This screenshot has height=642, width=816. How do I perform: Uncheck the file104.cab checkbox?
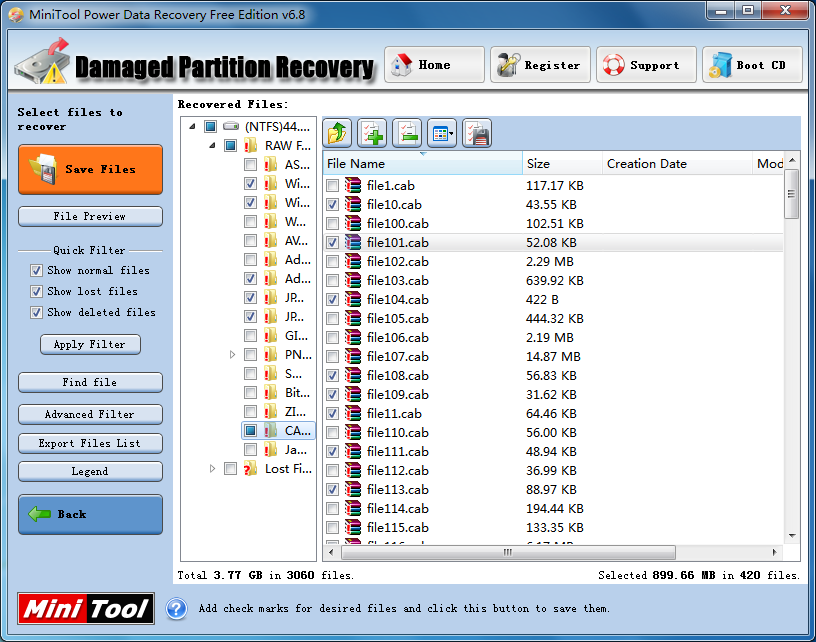[x=333, y=300]
